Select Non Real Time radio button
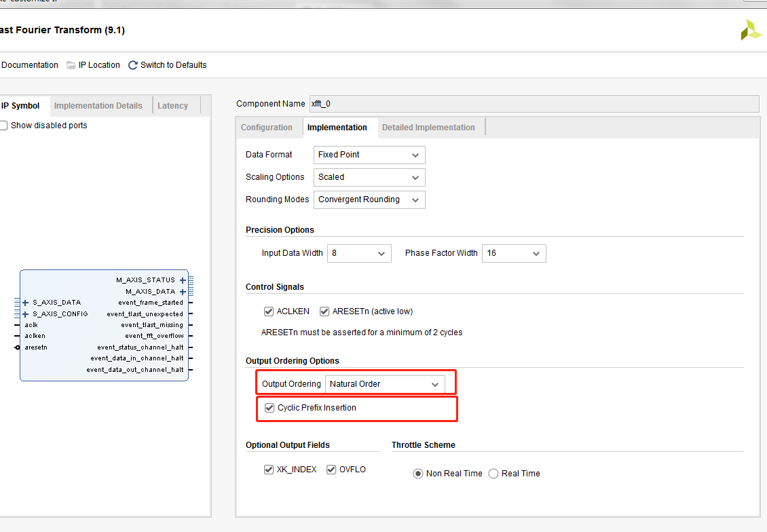The height and width of the screenshot is (532, 767). coord(417,474)
